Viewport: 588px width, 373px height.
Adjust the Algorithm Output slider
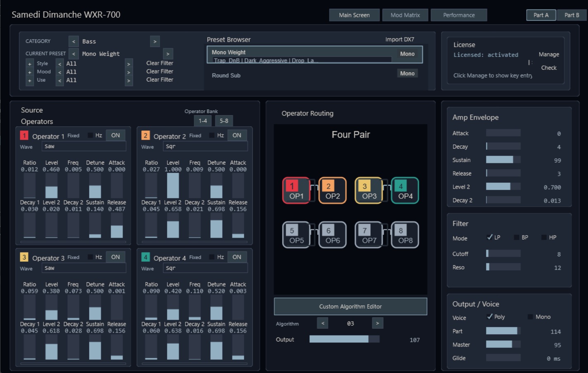[x=344, y=339]
